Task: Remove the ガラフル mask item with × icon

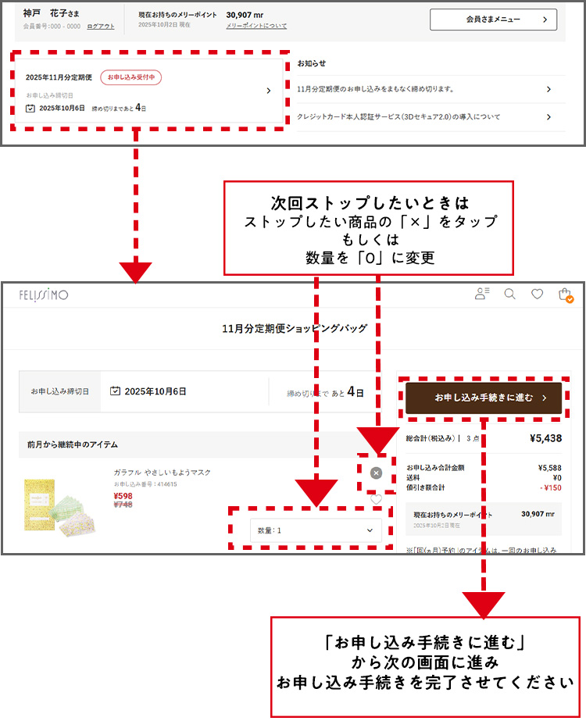Action: point(376,473)
